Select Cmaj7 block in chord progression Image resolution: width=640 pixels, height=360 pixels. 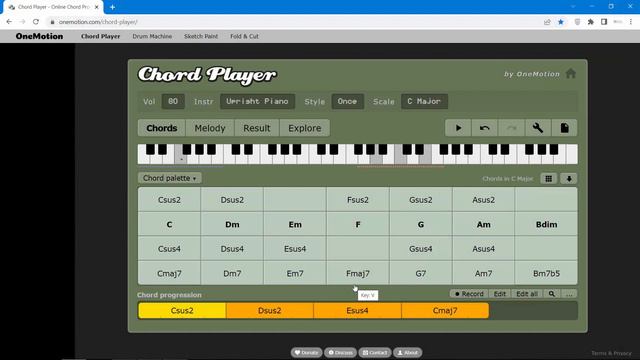pyautogui.click(x=445, y=311)
